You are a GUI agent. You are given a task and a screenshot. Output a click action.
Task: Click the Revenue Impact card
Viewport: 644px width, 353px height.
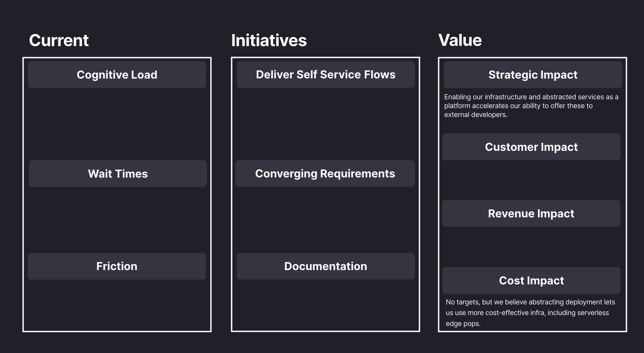(531, 214)
